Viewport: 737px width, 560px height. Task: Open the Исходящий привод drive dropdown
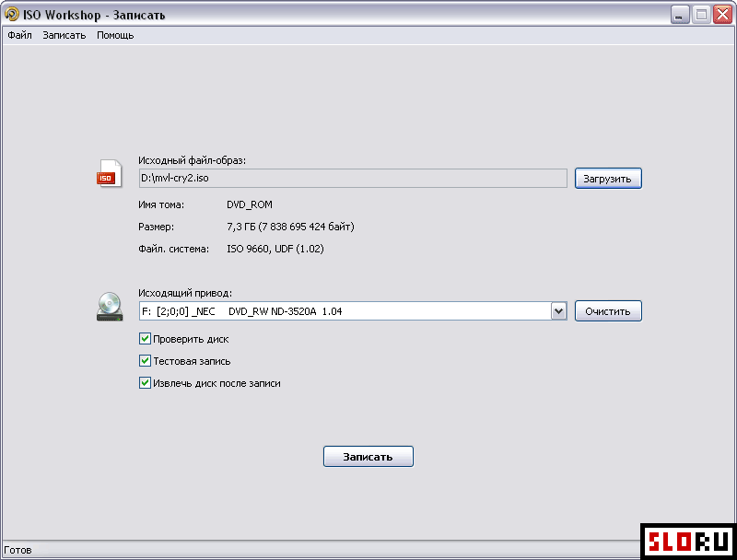(x=558, y=311)
